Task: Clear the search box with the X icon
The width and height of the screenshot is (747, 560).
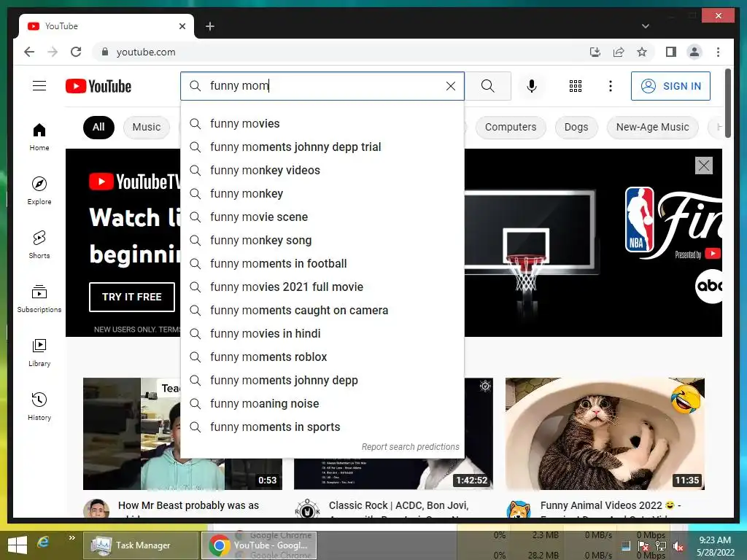Action: click(450, 86)
